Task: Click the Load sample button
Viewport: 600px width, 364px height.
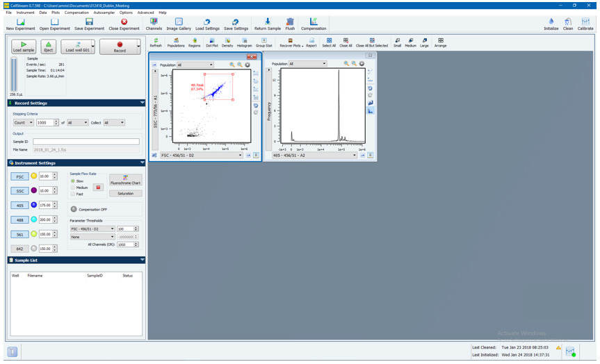Action: click(23, 47)
